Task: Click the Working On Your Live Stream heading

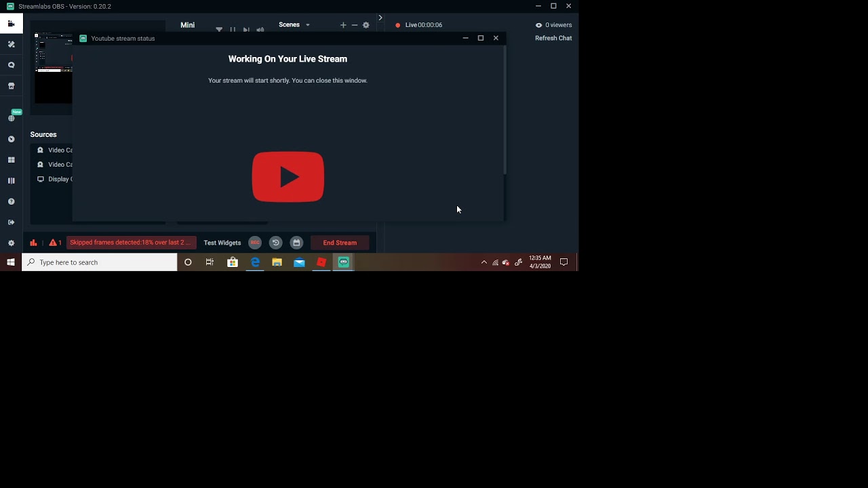Action: tap(288, 59)
